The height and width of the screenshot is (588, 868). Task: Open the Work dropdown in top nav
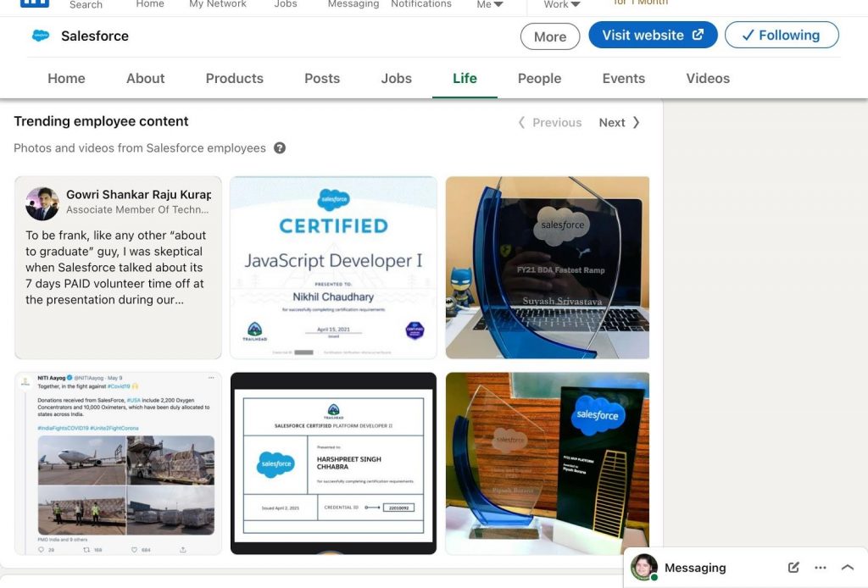point(562,4)
